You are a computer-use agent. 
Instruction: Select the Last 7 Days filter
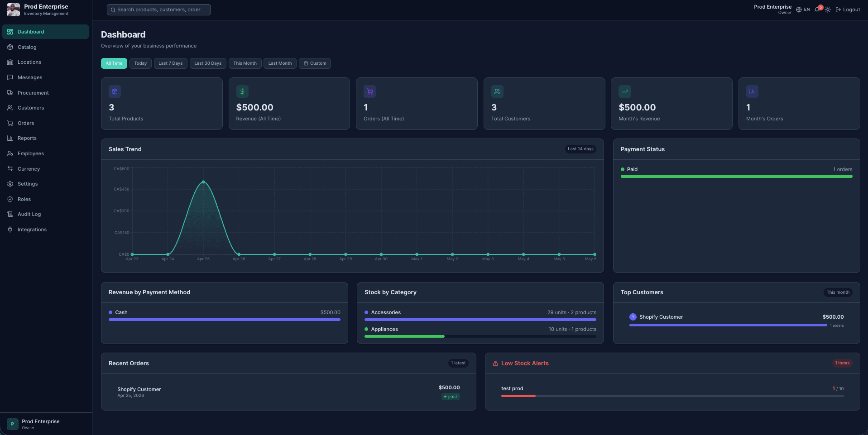(x=171, y=63)
